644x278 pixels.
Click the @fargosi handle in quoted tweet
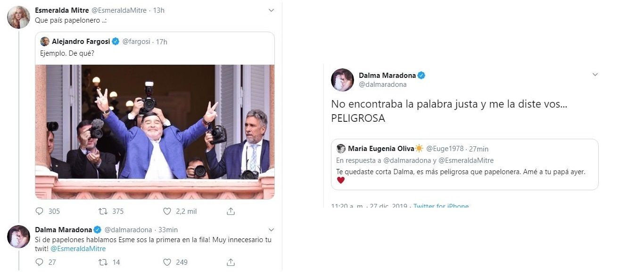coord(136,42)
